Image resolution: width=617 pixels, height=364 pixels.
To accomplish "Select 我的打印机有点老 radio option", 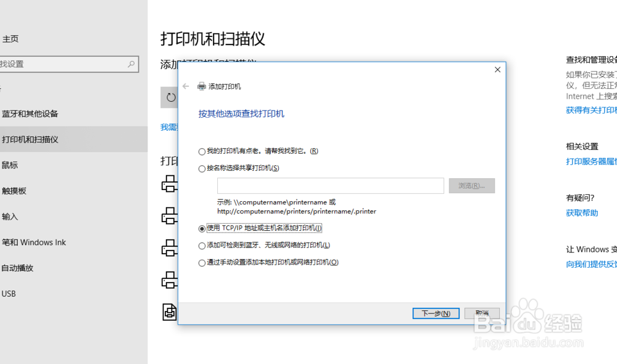I will coord(202,151).
